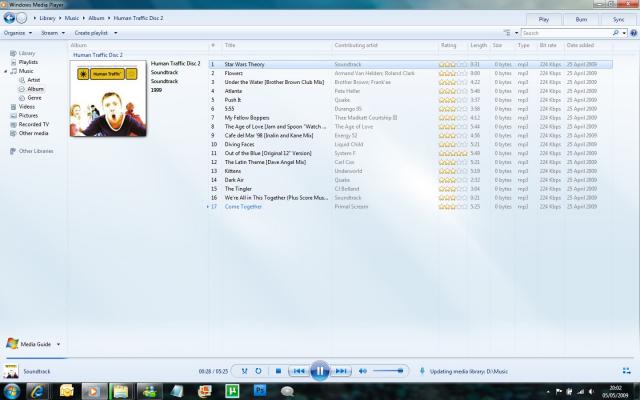Screen dimensions: 640x400
Task: Switch to Now Playing view icon
Action: tap(626, 371)
